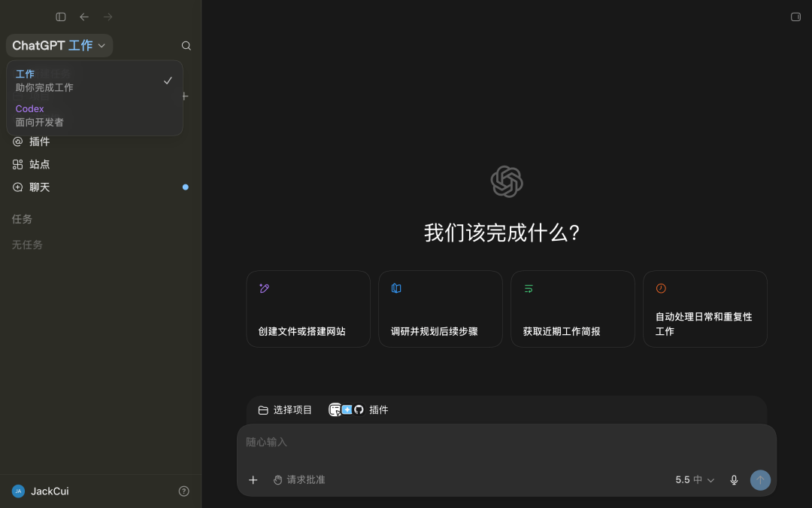Image resolution: width=812 pixels, height=508 pixels.
Task: Choose the 自动处理日常和重复性工作 card
Action: pyautogui.click(x=704, y=309)
